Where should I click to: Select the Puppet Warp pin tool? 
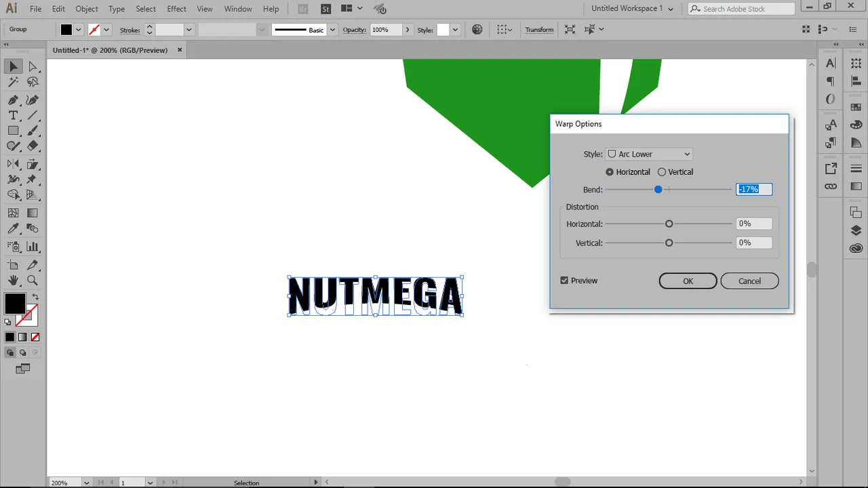[33, 180]
